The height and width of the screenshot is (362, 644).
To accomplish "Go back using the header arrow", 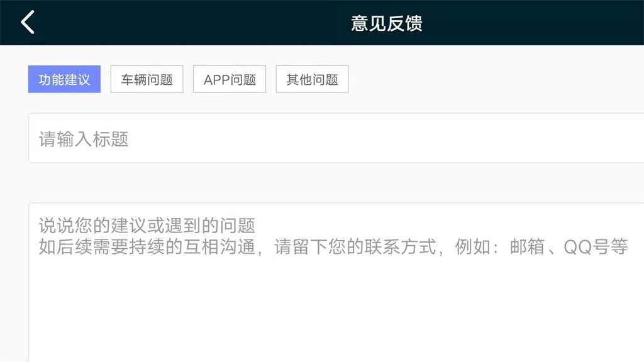I will pos(28,22).
